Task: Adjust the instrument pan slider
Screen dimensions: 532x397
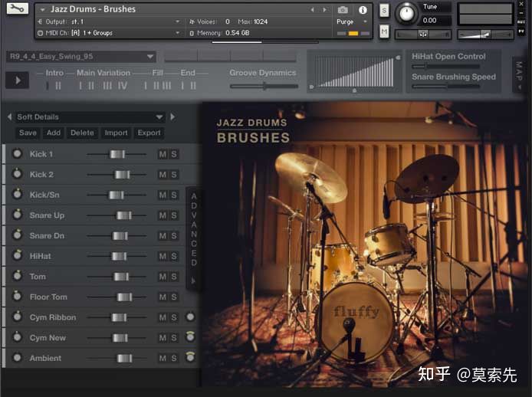Action: [422, 34]
